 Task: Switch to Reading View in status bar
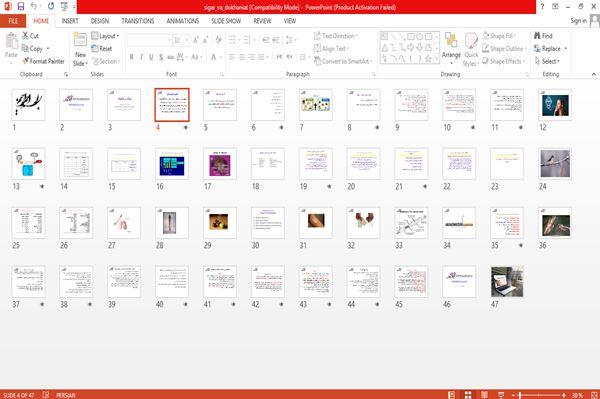484,395
